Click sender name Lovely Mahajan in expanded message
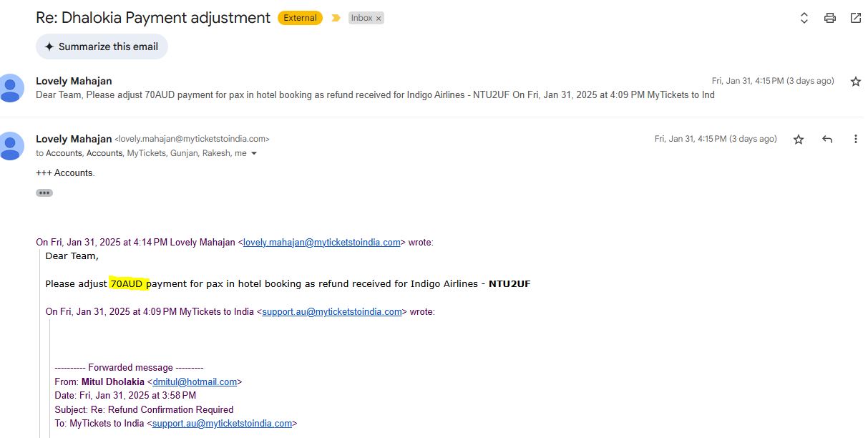868x438 pixels. tap(74, 139)
